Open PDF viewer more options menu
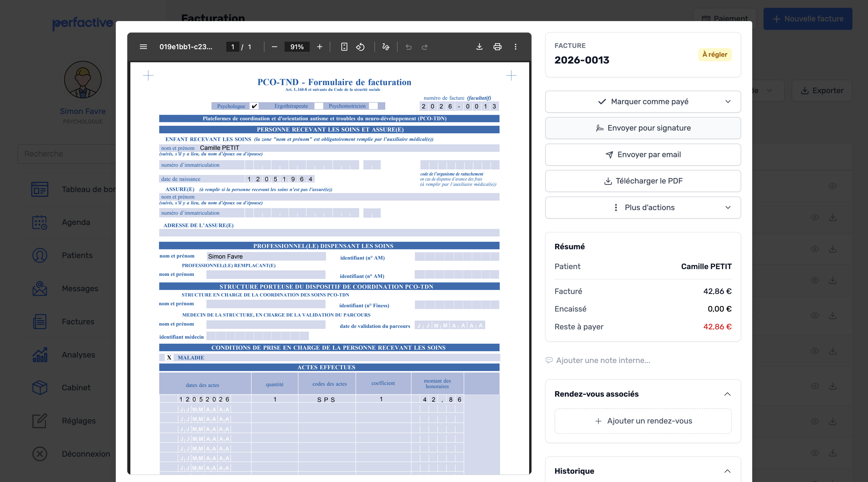Screen dimensions: 868x482 (515, 47)
